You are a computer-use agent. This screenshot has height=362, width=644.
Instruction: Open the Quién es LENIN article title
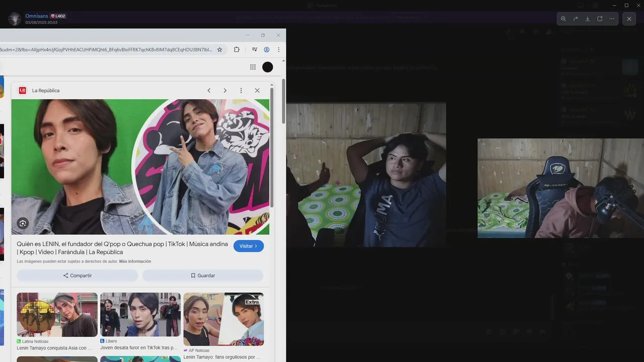tap(122, 248)
